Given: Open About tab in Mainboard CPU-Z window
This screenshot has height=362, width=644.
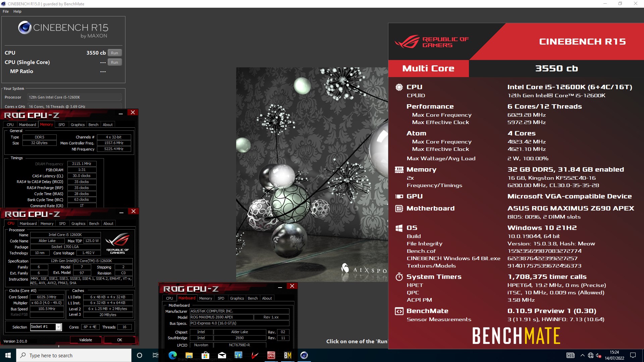Looking at the screenshot, I should [267, 298].
